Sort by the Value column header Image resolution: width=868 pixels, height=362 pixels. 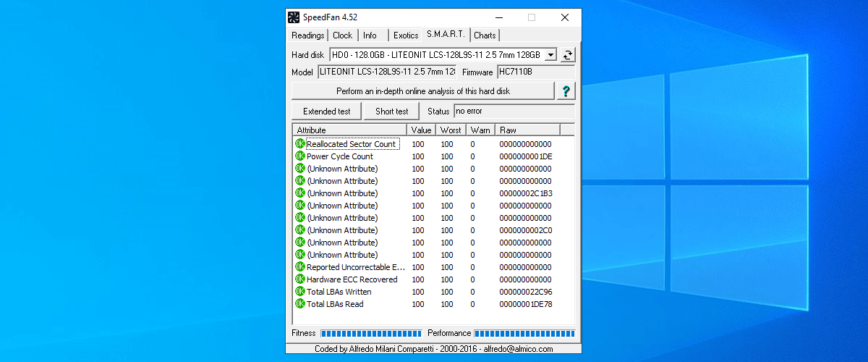click(421, 130)
